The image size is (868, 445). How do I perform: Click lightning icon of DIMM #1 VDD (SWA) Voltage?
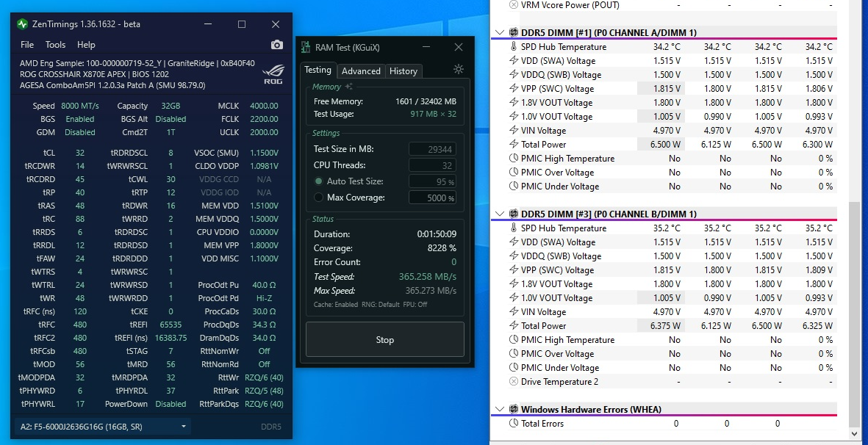513,61
